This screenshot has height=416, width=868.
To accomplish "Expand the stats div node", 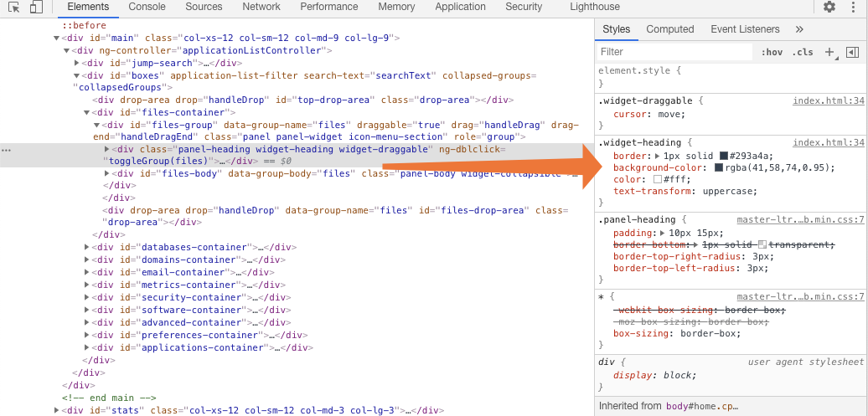I will coord(58,410).
